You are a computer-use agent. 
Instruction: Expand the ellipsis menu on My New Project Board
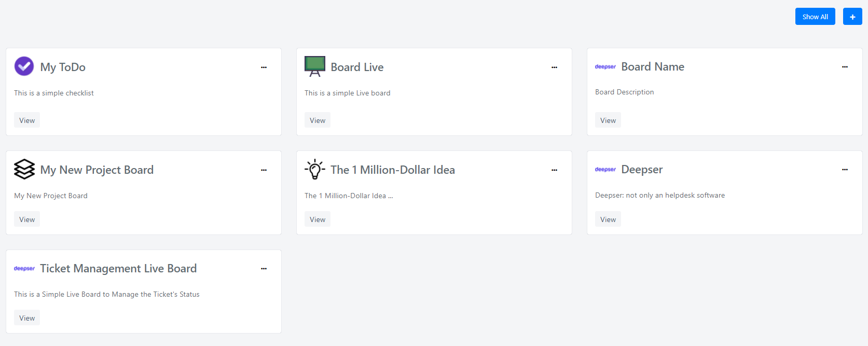point(264,170)
